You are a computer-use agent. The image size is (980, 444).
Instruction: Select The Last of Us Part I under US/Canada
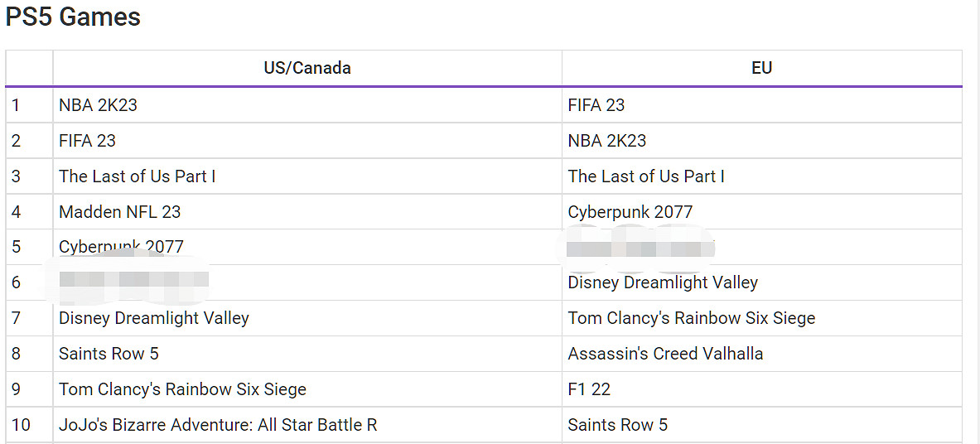point(138,176)
